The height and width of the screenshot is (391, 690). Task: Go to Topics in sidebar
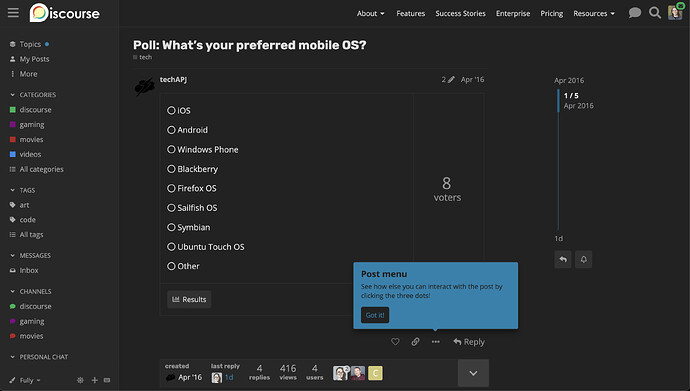click(29, 44)
